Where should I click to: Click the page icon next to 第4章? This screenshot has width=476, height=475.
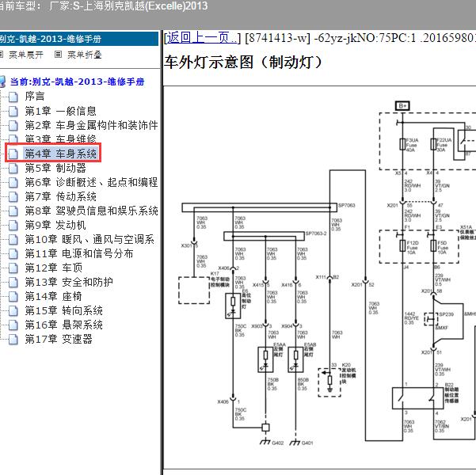point(13,154)
